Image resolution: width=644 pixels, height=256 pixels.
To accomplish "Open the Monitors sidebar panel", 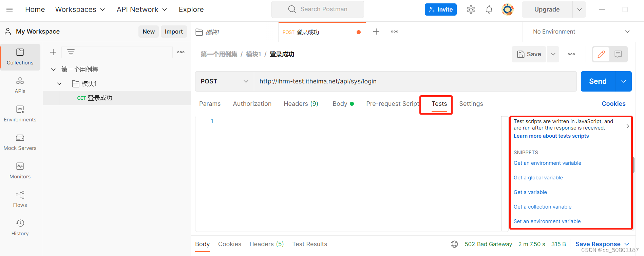I will click(x=20, y=171).
